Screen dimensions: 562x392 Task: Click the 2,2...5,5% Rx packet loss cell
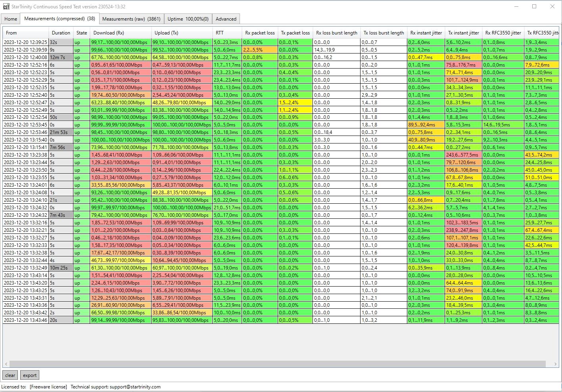tap(260, 50)
